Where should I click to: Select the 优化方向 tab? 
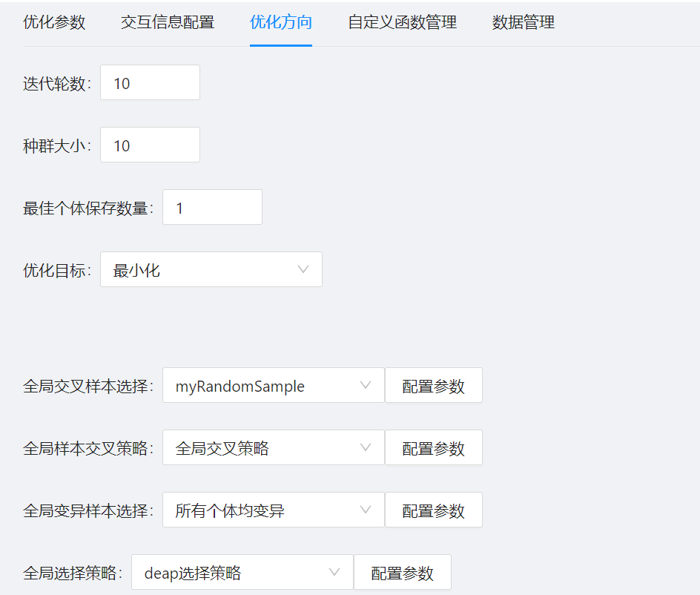280,22
